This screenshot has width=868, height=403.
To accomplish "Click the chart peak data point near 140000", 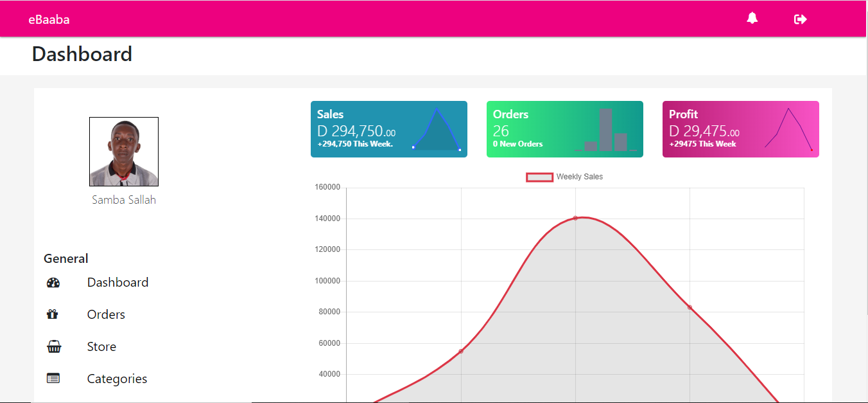I will [575, 218].
